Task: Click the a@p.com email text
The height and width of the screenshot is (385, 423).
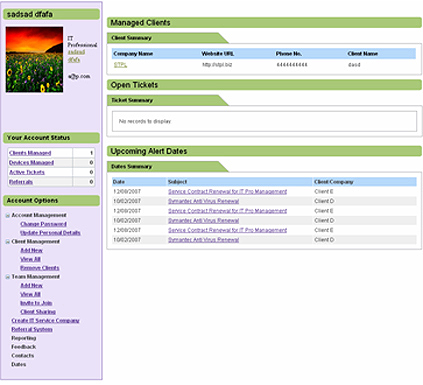Action: click(79, 76)
